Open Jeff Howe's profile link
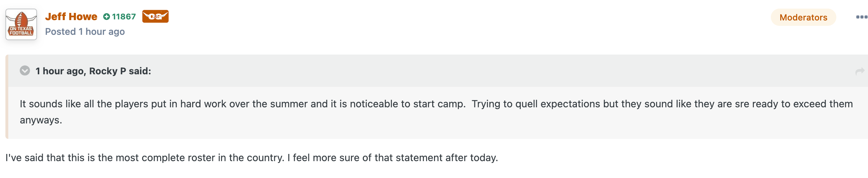This screenshot has width=868, height=178. point(71,17)
